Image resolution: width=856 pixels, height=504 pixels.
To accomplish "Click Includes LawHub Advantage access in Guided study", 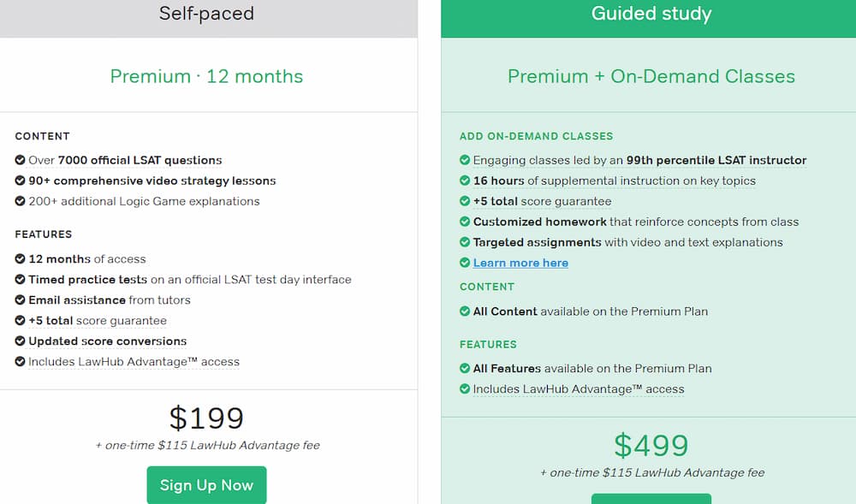I will [579, 389].
